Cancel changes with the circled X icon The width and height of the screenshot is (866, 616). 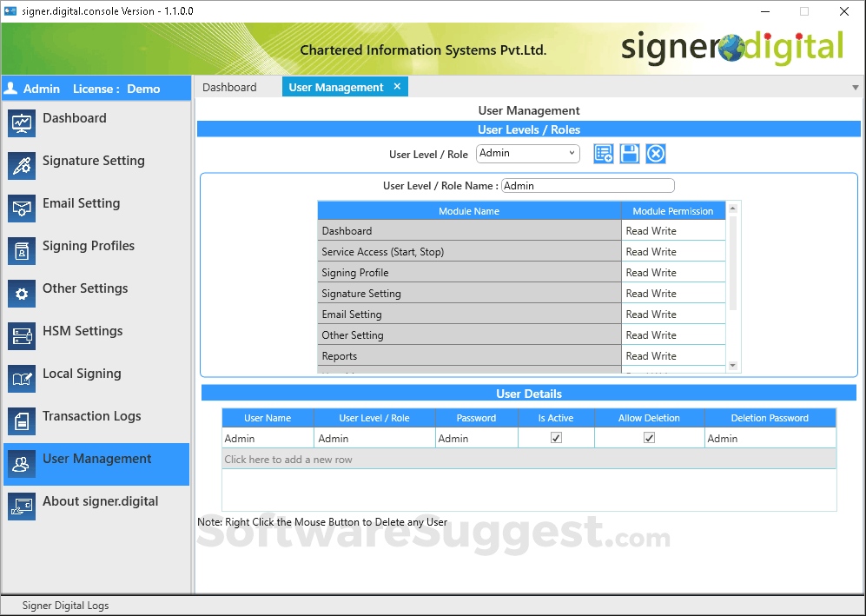point(655,154)
